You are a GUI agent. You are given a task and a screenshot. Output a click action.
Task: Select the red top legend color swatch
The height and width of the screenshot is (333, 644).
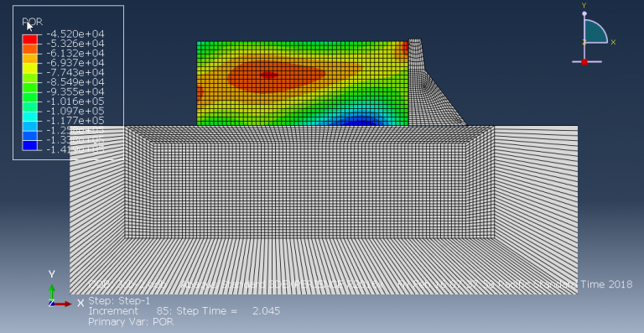point(29,39)
